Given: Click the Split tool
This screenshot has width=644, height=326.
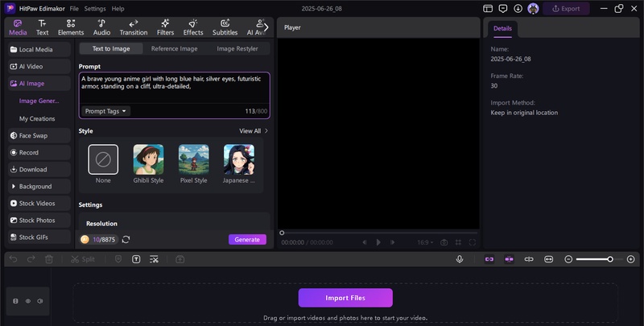Looking at the screenshot, I should pyautogui.click(x=83, y=259).
